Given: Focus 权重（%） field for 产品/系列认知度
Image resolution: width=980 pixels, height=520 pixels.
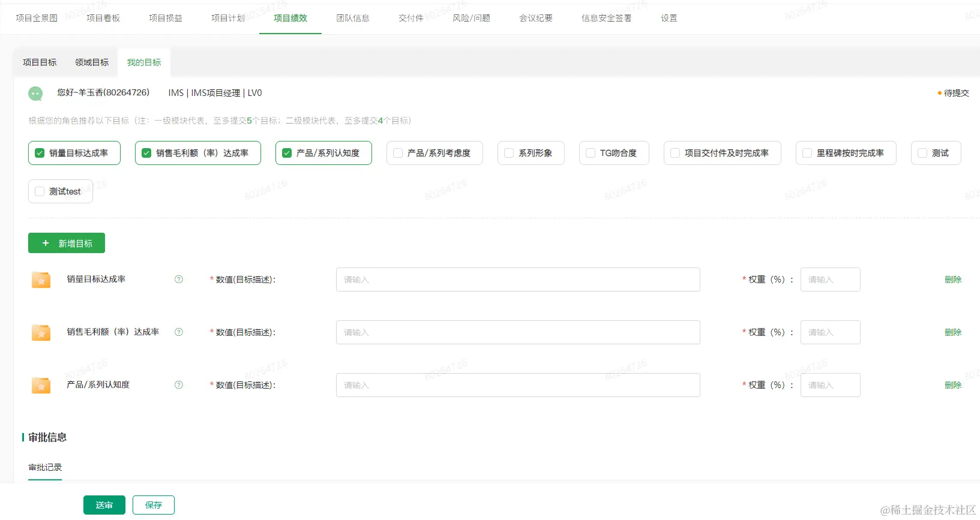Looking at the screenshot, I should pos(831,385).
